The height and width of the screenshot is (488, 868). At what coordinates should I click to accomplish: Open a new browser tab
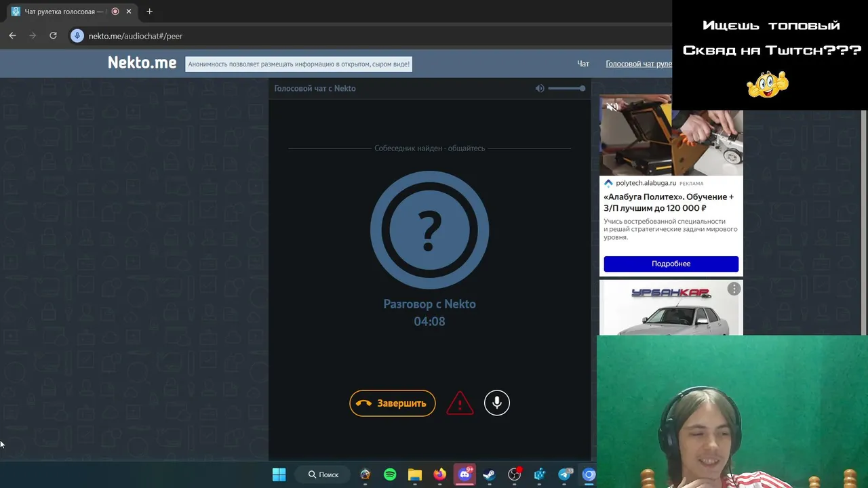[149, 12]
